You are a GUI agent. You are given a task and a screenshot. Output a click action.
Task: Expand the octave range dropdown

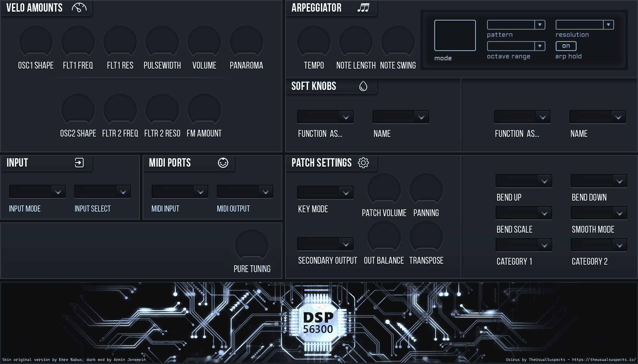[516, 46]
